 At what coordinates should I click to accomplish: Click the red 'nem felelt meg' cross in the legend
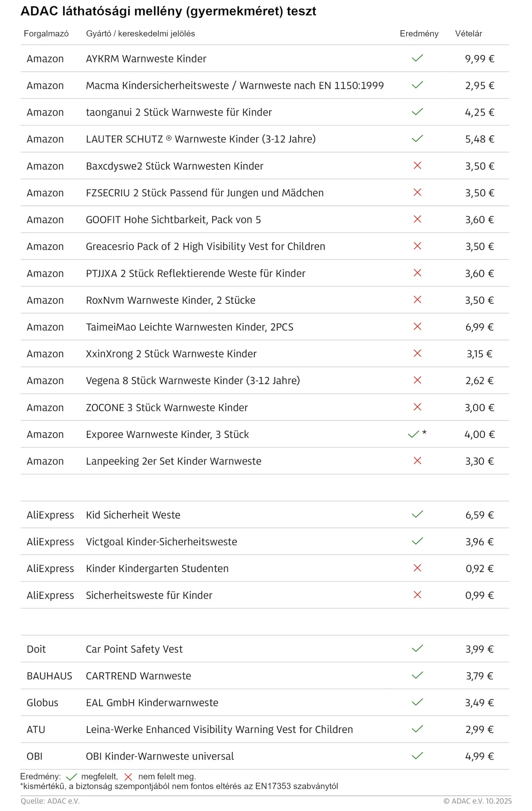click(128, 777)
